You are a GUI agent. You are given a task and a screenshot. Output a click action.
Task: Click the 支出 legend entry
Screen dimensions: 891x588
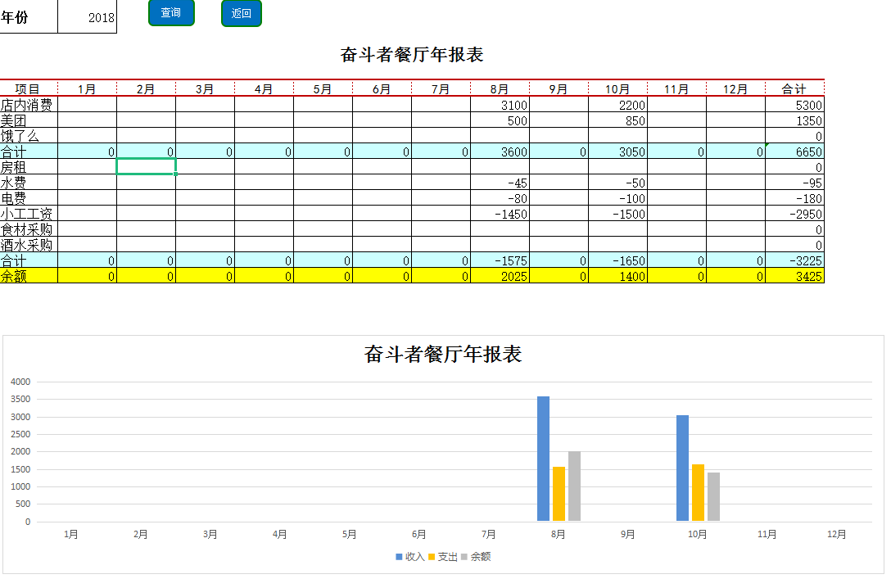443,557
